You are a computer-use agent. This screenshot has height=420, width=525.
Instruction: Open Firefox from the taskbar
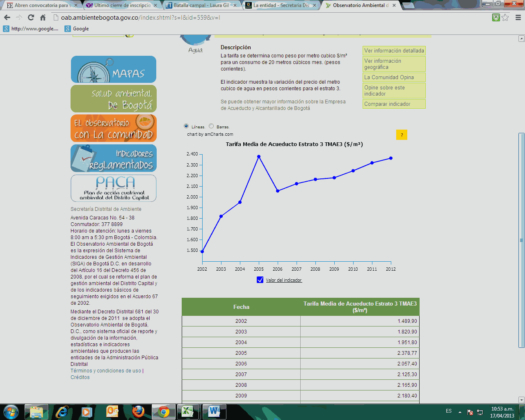pos(138,411)
